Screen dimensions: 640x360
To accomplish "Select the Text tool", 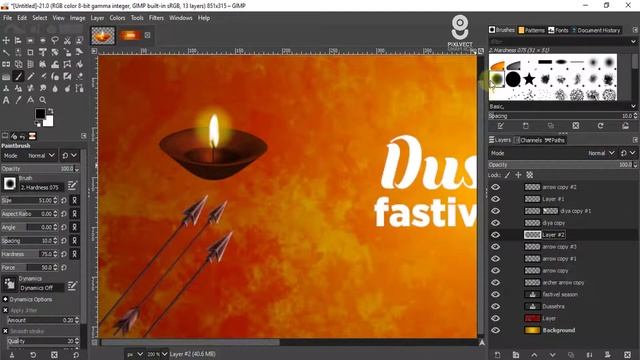I will pyautogui.click(x=6, y=100).
